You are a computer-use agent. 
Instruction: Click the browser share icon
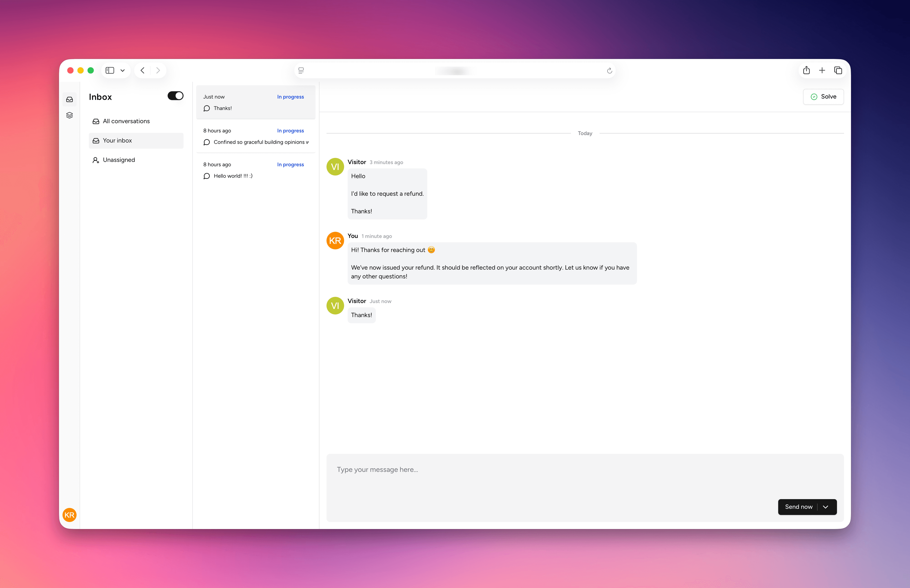pyautogui.click(x=806, y=70)
